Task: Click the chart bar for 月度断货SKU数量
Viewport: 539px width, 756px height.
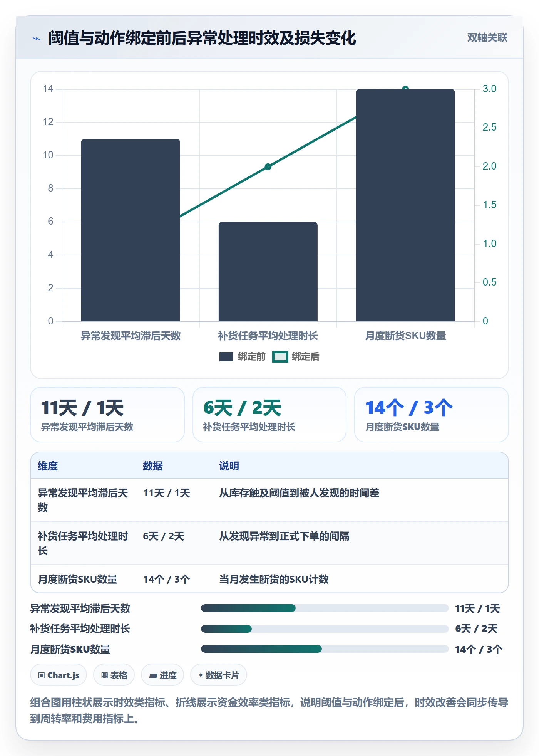Action: tap(405, 205)
